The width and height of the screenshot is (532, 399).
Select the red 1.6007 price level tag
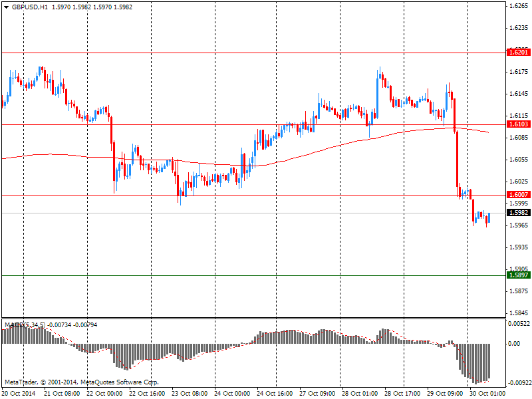[519, 194]
